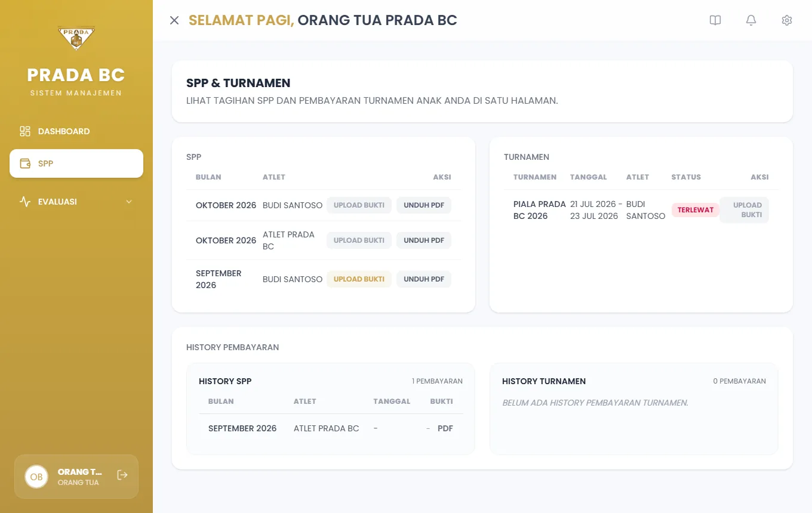The height and width of the screenshot is (513, 812).
Task: Download PDF for Oktober 2026 Atlet Prada BC
Action: tap(424, 240)
